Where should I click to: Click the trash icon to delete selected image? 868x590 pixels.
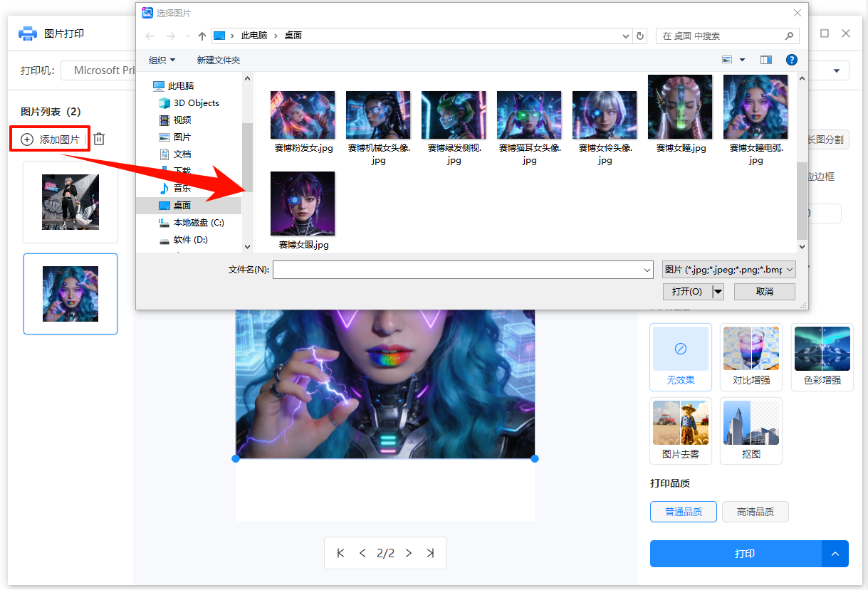coord(99,139)
